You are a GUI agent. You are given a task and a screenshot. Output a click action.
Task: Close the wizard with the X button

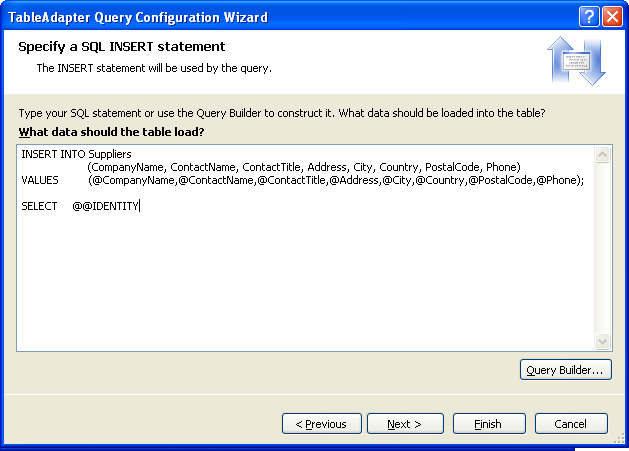point(611,16)
